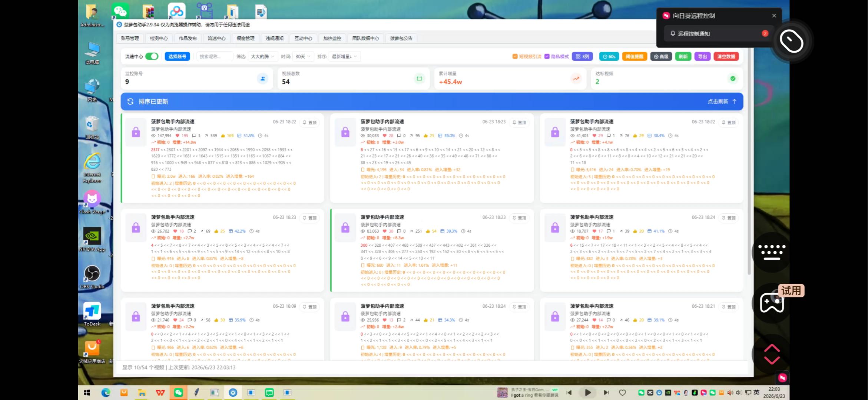Click the purple 导出 button

click(702, 56)
